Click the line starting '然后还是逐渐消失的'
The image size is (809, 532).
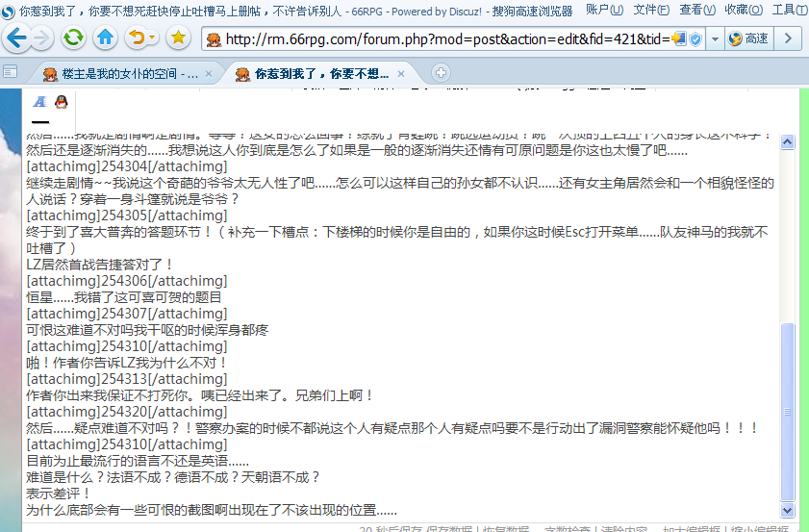point(357,150)
